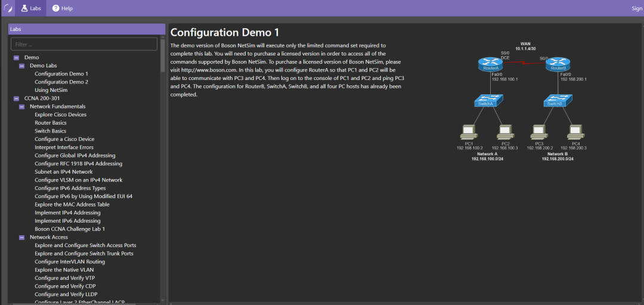Open Configure IPv6 Address Types lab
This screenshot has height=305, width=644.
point(70,188)
